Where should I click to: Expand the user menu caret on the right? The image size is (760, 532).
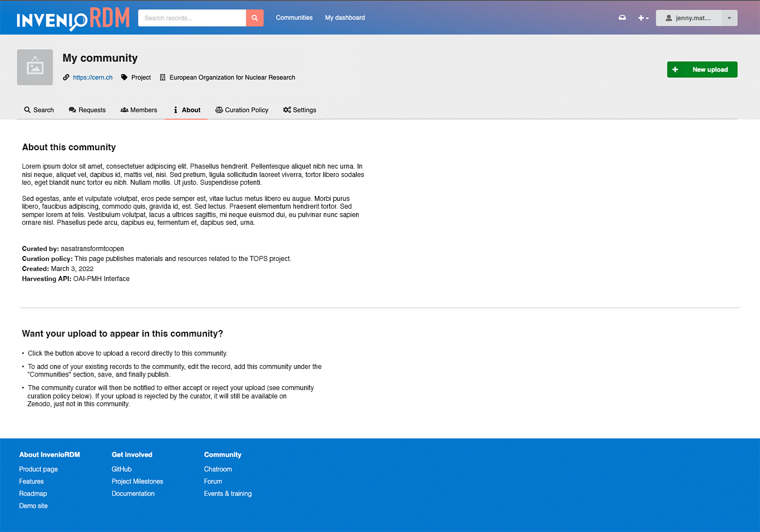pos(729,17)
